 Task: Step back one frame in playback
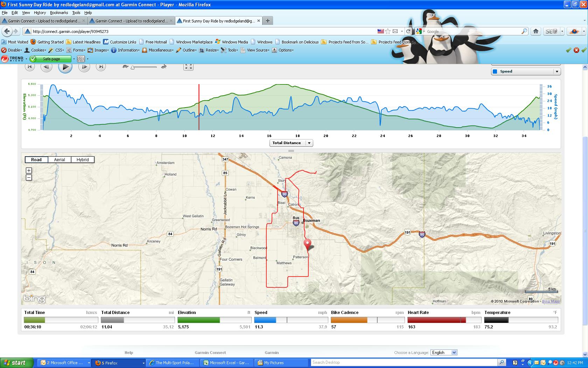pyautogui.click(x=46, y=66)
